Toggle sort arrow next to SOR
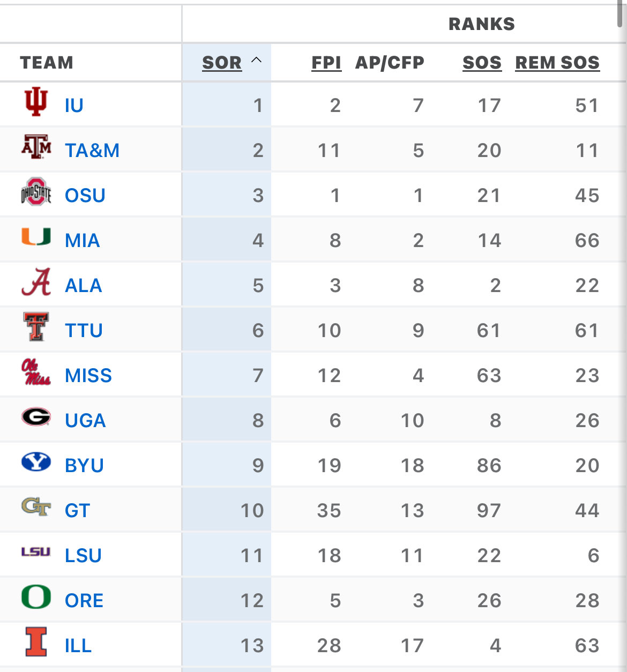 [x=257, y=61]
